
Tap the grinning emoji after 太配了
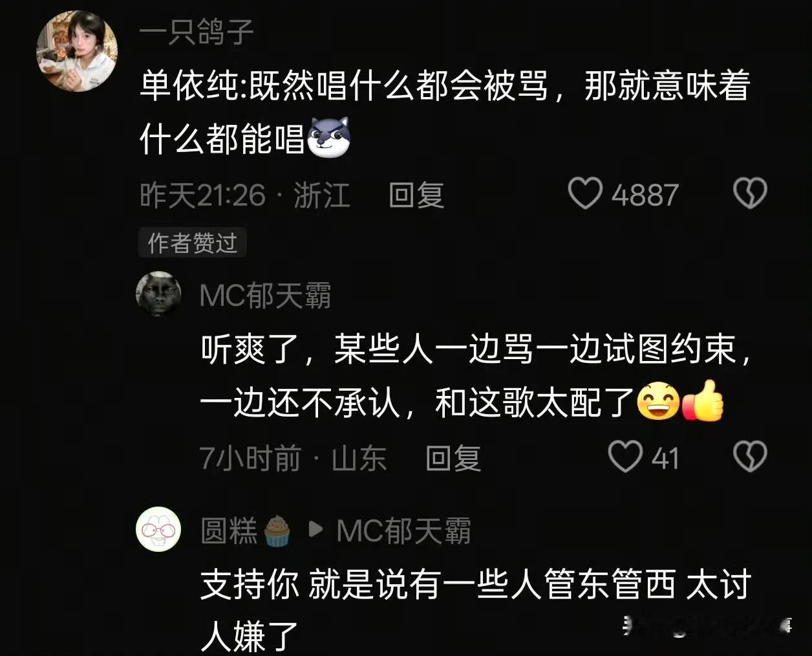coord(658,402)
